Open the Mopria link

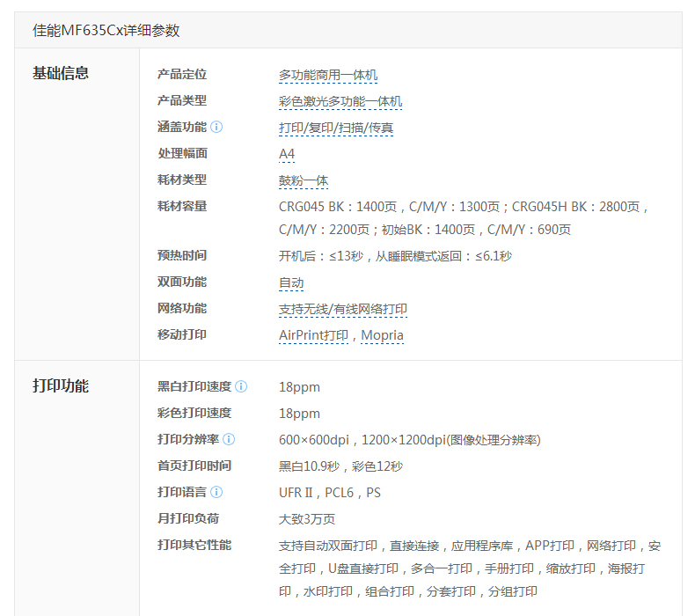[x=382, y=336]
